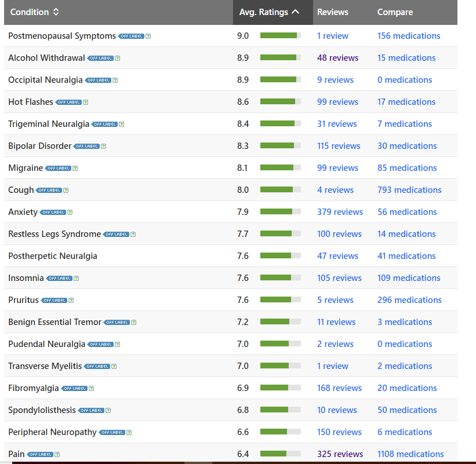Click the help icon beside Postmenopausal Symptoms
476x464 pixels.
point(148,36)
